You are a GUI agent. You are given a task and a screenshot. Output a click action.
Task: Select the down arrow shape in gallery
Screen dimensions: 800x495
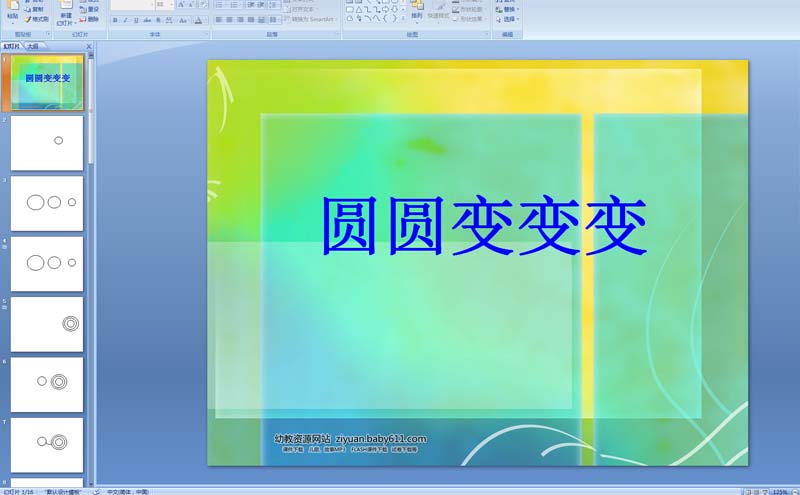(395, 10)
